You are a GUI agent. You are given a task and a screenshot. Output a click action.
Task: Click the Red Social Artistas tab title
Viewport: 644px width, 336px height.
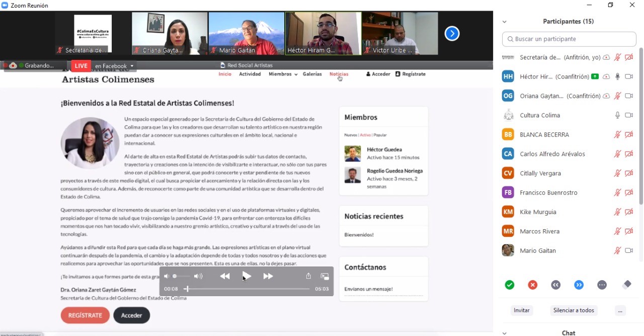coord(250,65)
